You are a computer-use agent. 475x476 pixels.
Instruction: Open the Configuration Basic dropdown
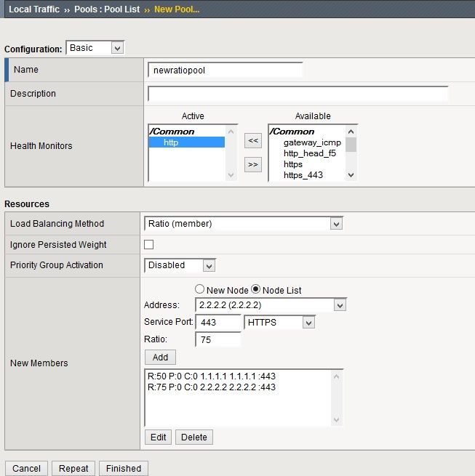pyautogui.click(x=95, y=48)
